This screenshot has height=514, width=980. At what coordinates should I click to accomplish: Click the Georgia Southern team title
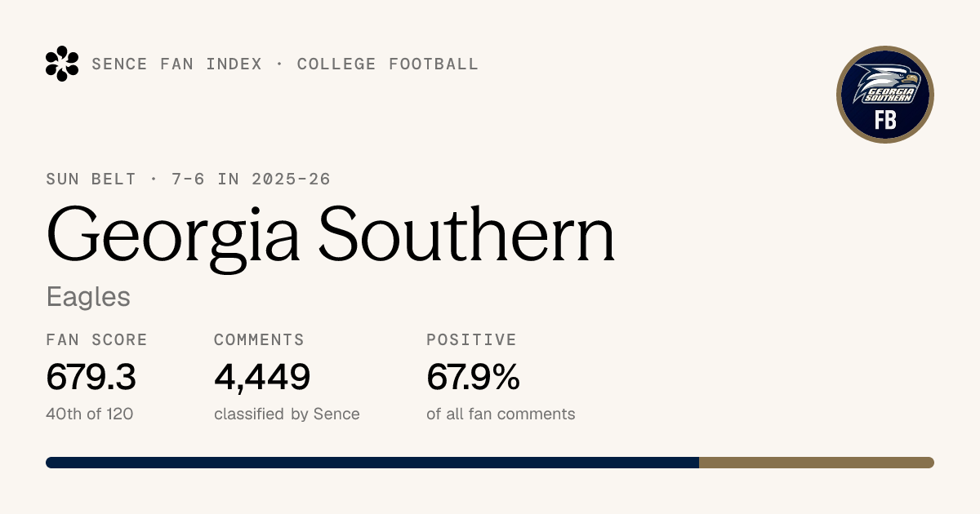coord(331,234)
